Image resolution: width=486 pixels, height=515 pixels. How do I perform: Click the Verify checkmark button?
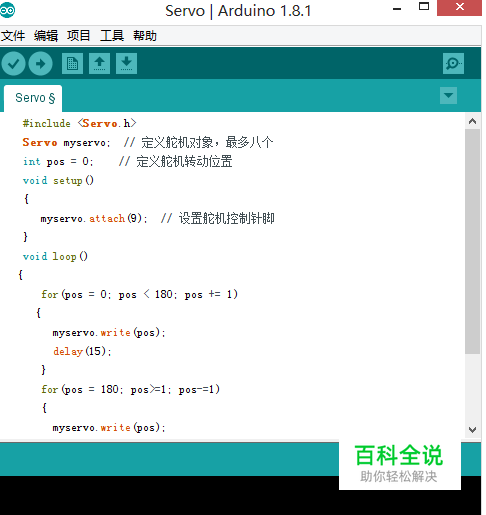pyautogui.click(x=13, y=63)
